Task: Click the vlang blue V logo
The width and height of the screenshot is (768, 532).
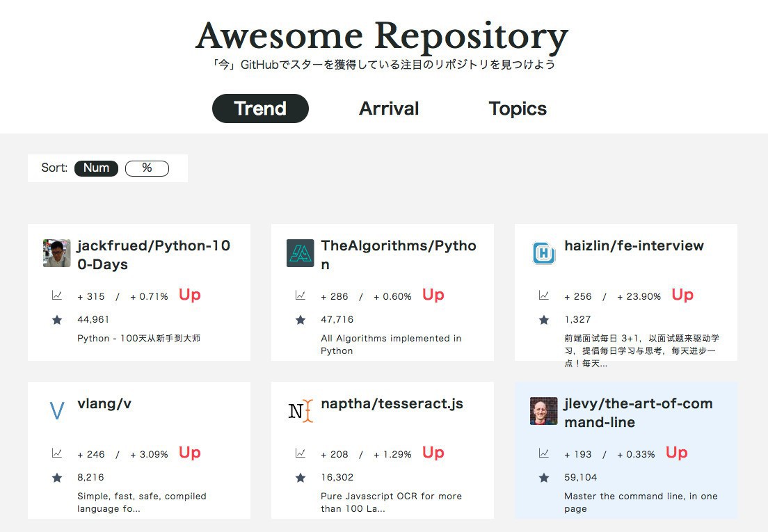Action: tap(56, 411)
